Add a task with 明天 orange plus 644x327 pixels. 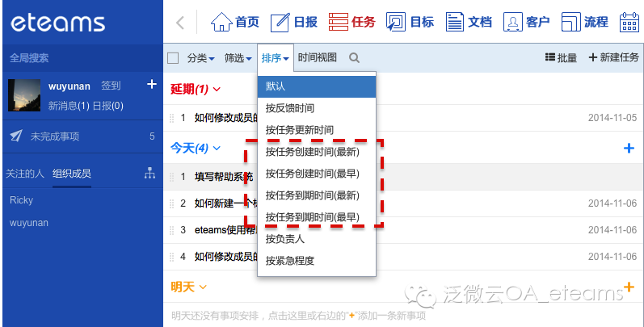click(x=629, y=287)
